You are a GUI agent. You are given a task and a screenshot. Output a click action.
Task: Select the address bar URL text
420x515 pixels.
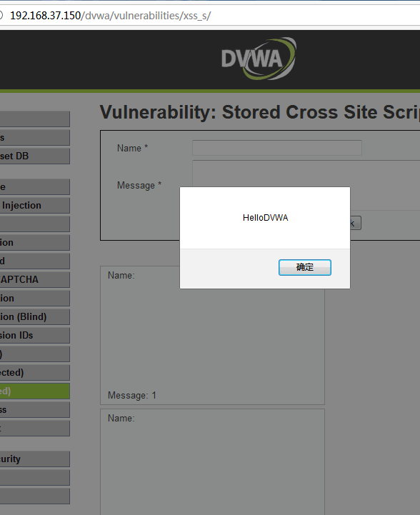pyautogui.click(x=110, y=16)
